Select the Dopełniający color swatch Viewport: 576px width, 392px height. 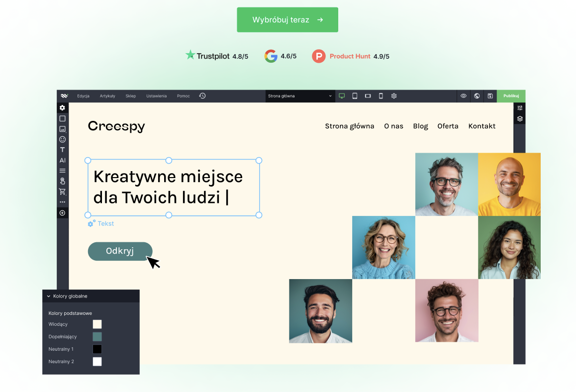click(97, 336)
